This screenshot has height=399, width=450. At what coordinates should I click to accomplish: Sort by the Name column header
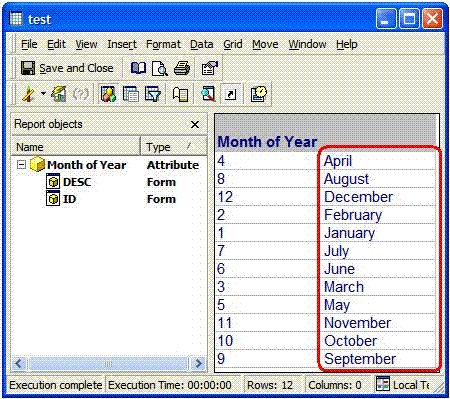coord(76,147)
